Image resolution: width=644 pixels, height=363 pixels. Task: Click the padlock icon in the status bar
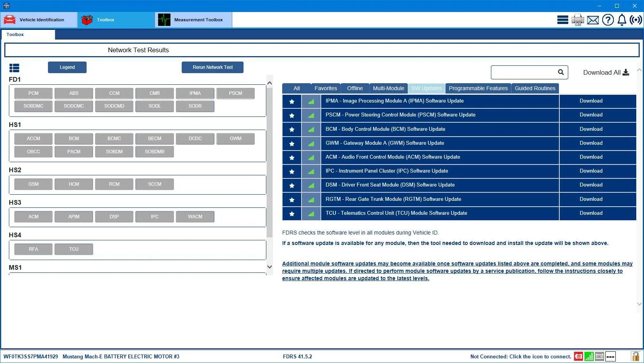pos(635,356)
